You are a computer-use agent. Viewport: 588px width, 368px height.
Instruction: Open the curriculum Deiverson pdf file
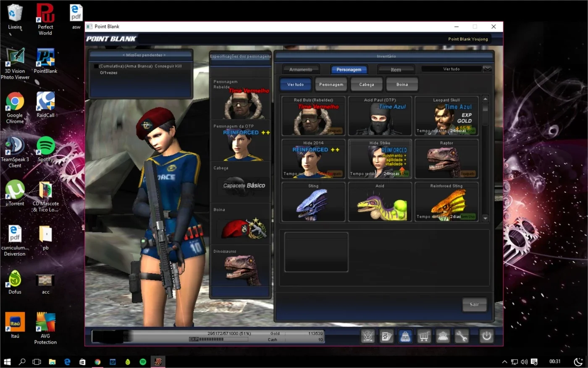(15, 241)
